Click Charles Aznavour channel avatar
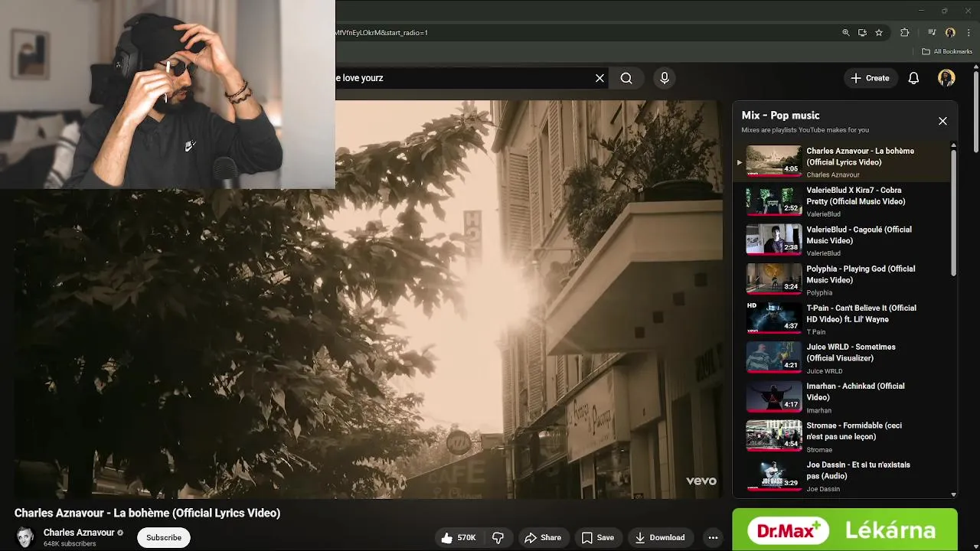The height and width of the screenshot is (551, 980). tap(25, 537)
